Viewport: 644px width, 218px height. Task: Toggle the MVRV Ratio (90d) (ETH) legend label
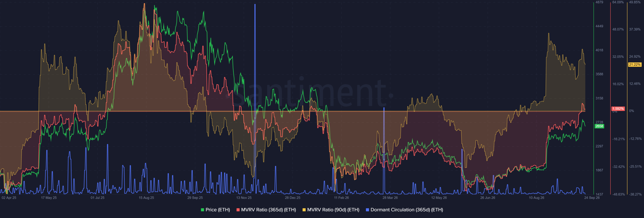click(333, 210)
